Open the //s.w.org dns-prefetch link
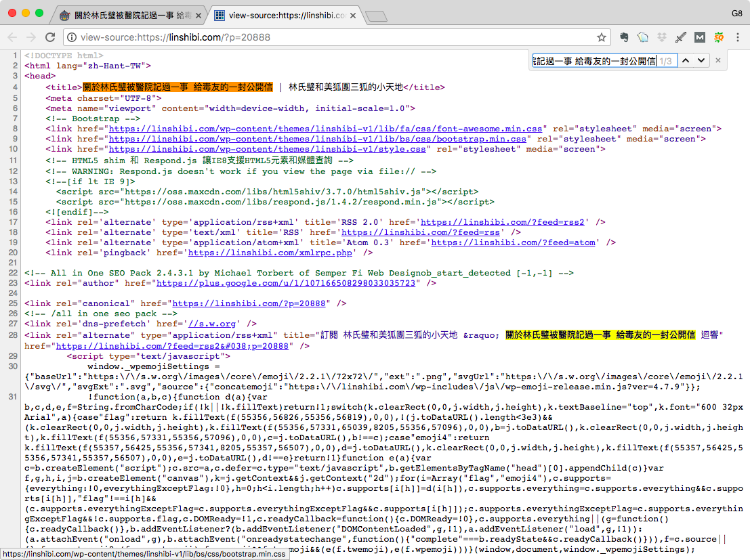This screenshot has width=750, height=560. [x=212, y=324]
